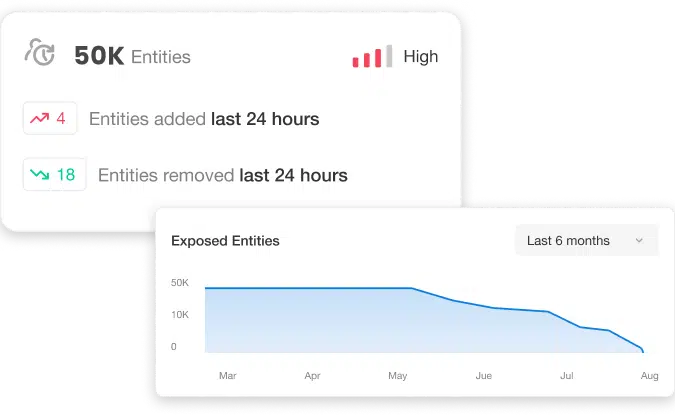Select the entities removed count badge showing 18
Viewport: 675px width, 416px height.
(x=54, y=175)
